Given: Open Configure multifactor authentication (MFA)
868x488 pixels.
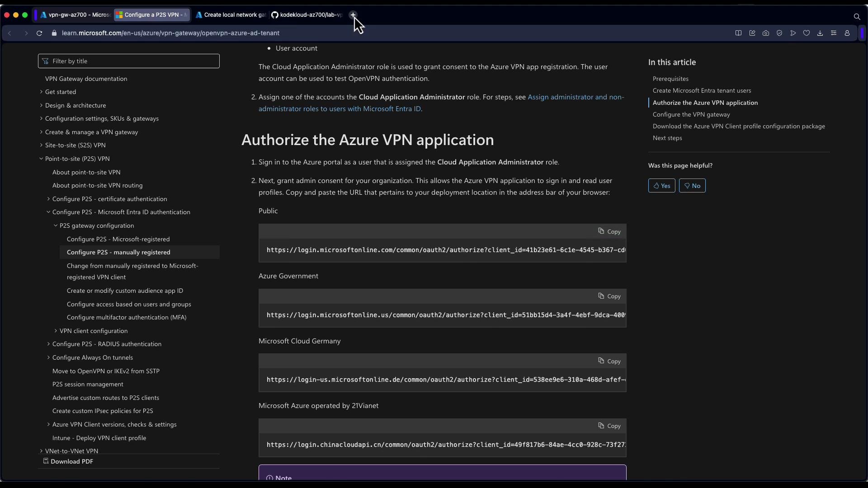Looking at the screenshot, I should (x=127, y=317).
